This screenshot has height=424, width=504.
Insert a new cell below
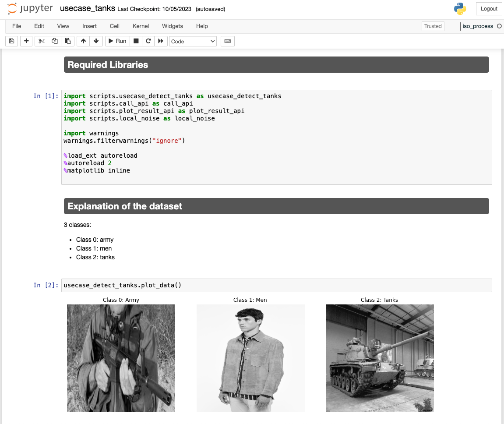pos(26,41)
